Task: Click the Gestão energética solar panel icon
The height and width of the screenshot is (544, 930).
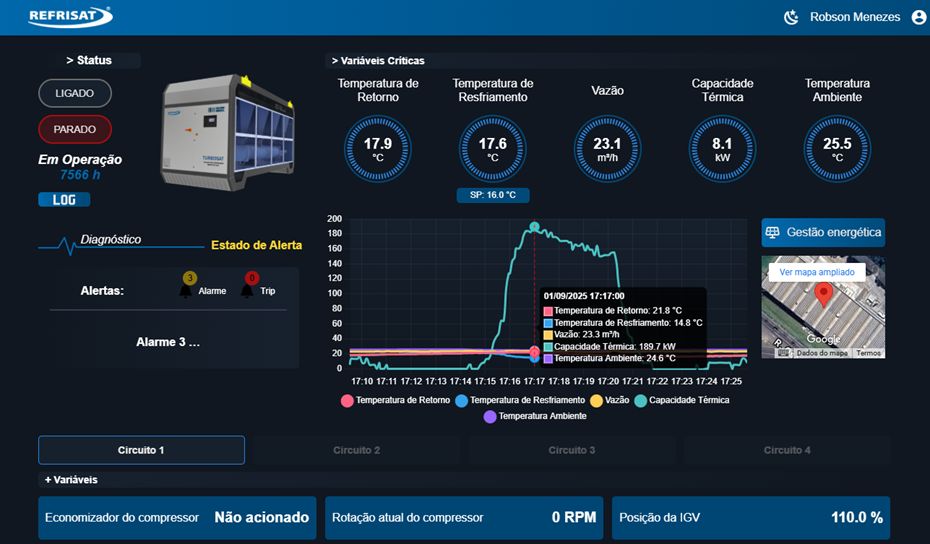Action: pyautogui.click(x=772, y=232)
